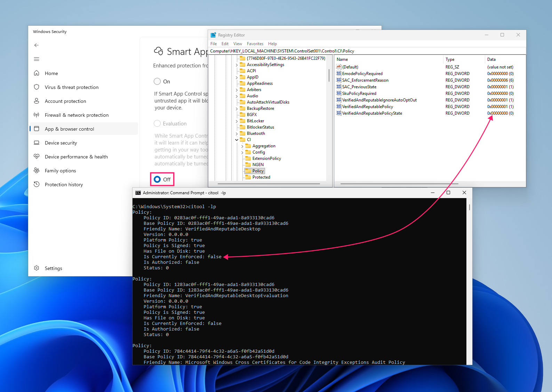Expand the AccessibilitySettings registry key
Viewport: 552px width, 392px height.
pyautogui.click(x=237, y=65)
